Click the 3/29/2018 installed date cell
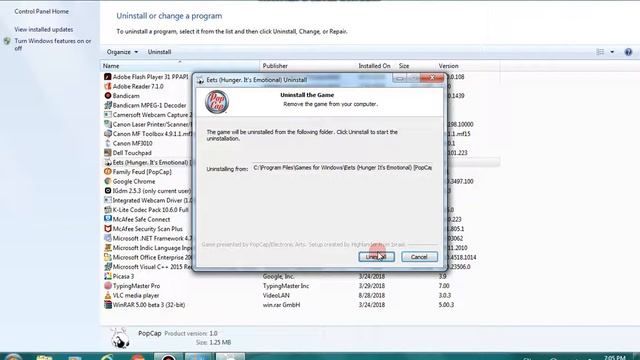Viewport: 640px width, 360px height. pyautogui.click(x=371, y=286)
